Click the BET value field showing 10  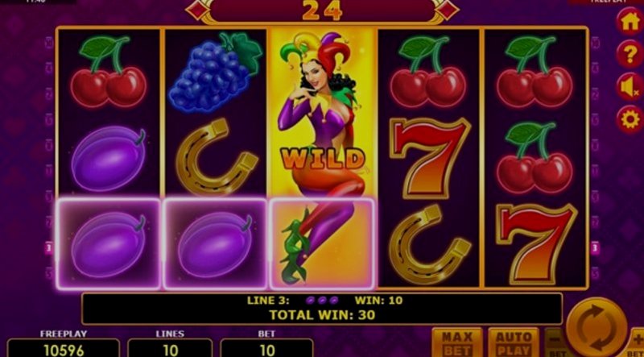point(267,349)
